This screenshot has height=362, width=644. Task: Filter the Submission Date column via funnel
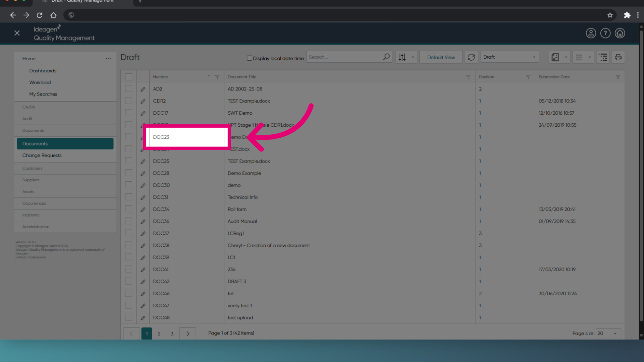click(618, 77)
